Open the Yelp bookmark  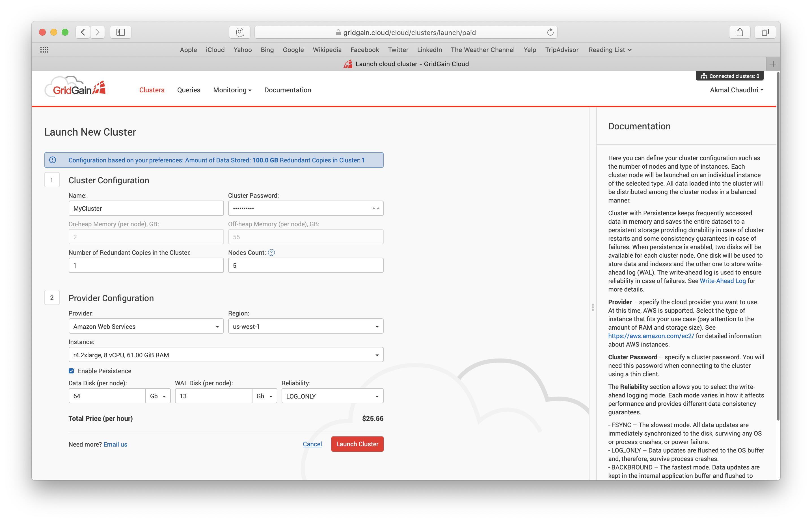[x=530, y=50]
